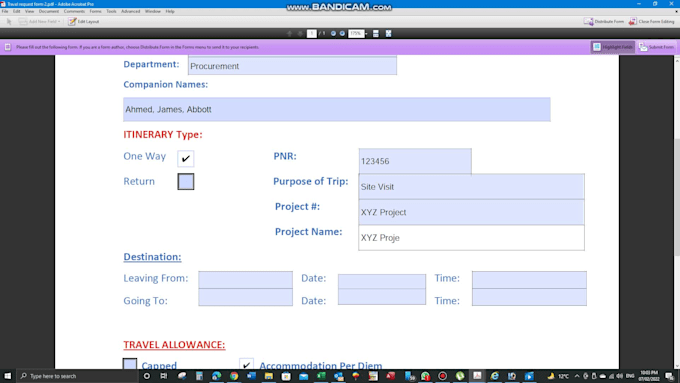Click the fit page view icon

389,33
